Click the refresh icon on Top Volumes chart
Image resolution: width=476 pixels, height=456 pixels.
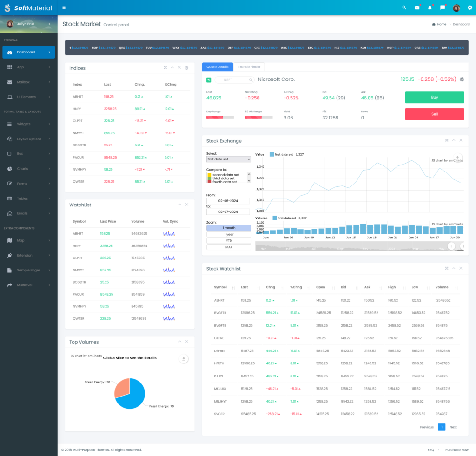(x=184, y=359)
